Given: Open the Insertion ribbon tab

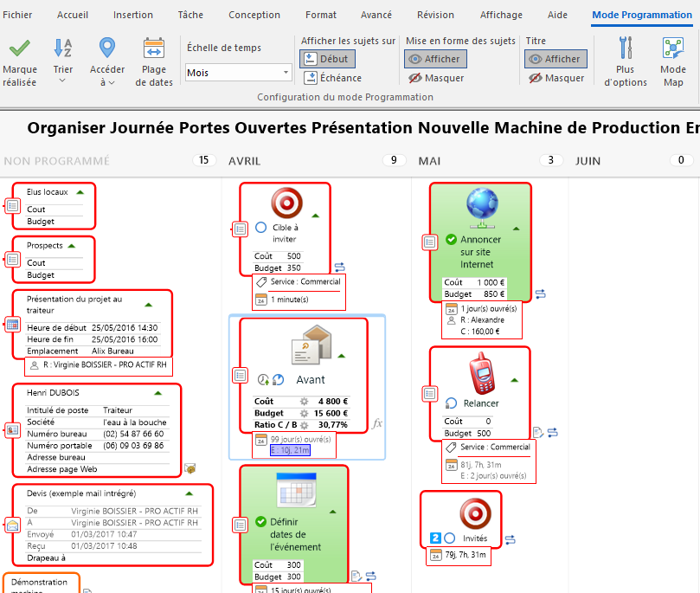Looking at the screenshot, I should tap(132, 15).
